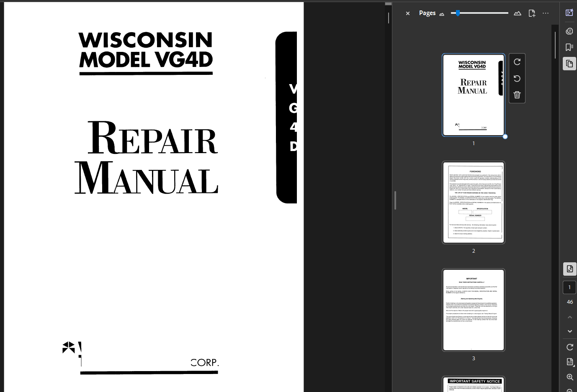The image size is (577, 392).
Task: Select the page 1 thumbnail
Action: [x=474, y=95]
